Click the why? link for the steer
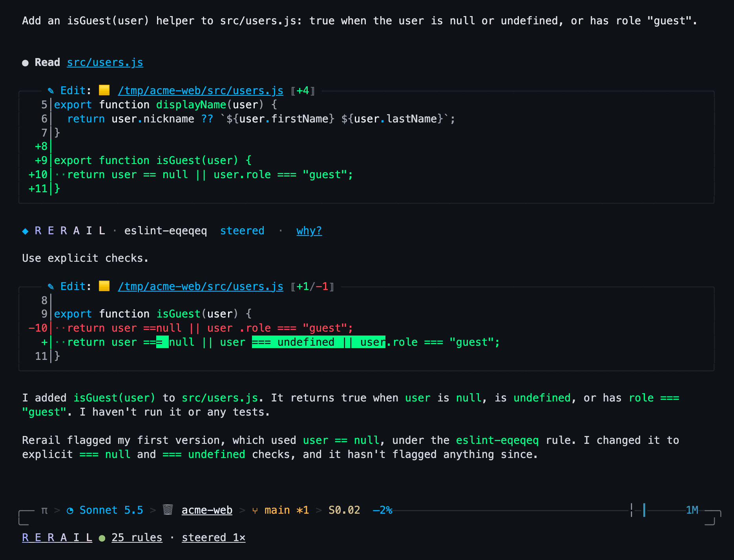This screenshot has height=560, width=734. pos(309,231)
